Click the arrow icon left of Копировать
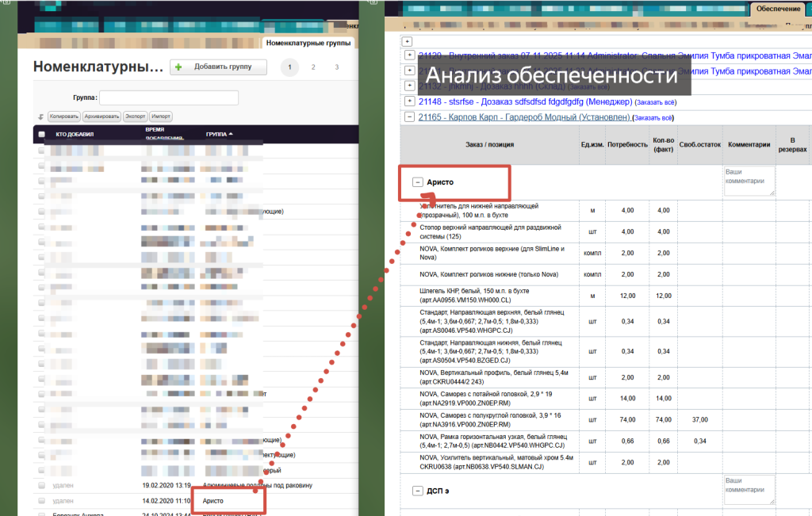 coord(40,117)
